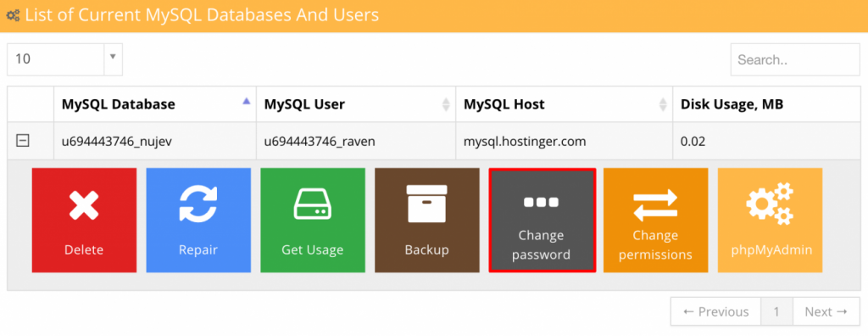Screen dimensions: 868x336
Task: Launch phpMyAdmin via the gears tile
Action: 770,220
